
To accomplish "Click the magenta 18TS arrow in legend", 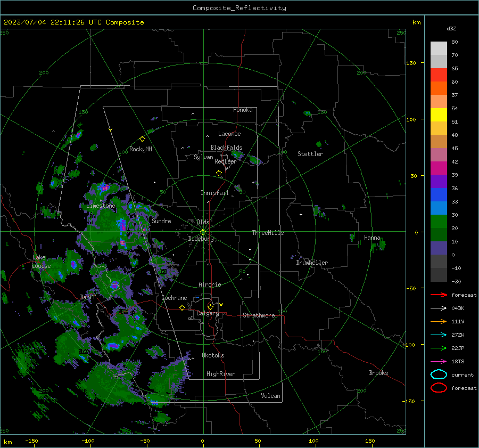I will tap(439, 362).
